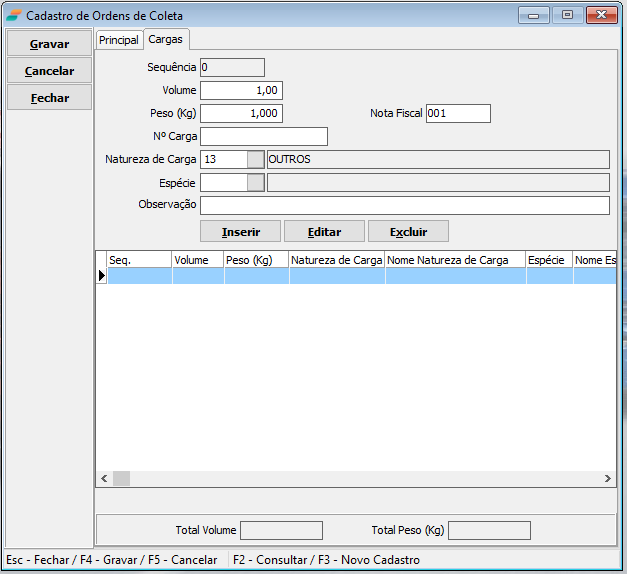Click the Nome Natureza de Carga column header

455,260
